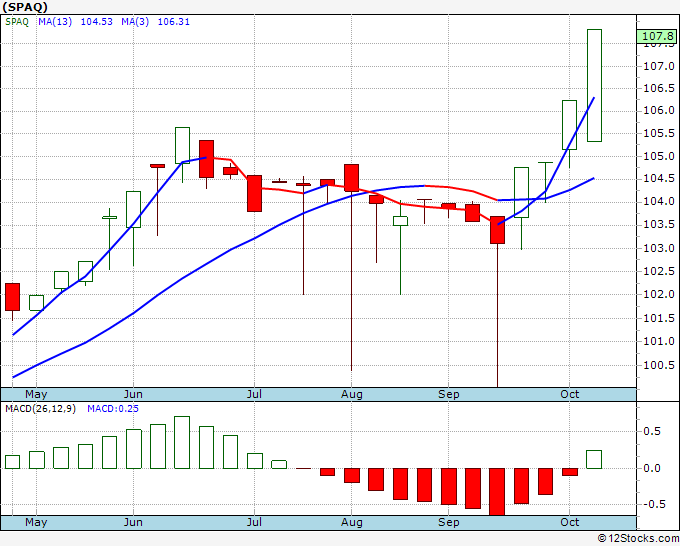
Task: Click the 103.0 price axis label
Action: click(659, 248)
